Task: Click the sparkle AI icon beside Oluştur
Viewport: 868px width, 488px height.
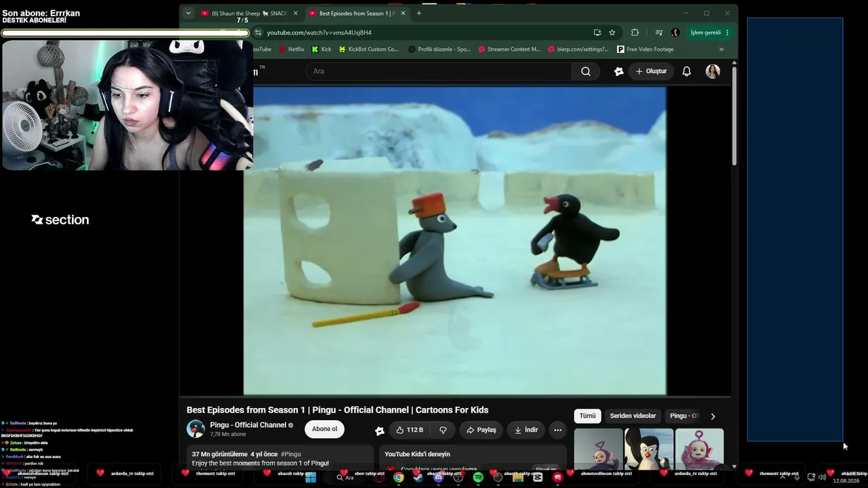Action: coord(618,71)
